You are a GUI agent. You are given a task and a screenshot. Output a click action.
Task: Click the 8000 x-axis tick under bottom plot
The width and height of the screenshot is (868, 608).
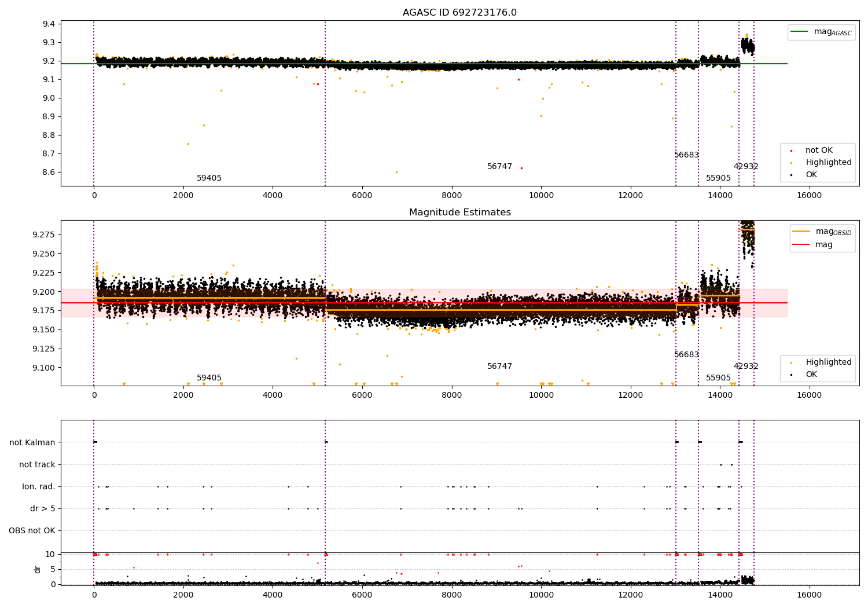click(451, 595)
